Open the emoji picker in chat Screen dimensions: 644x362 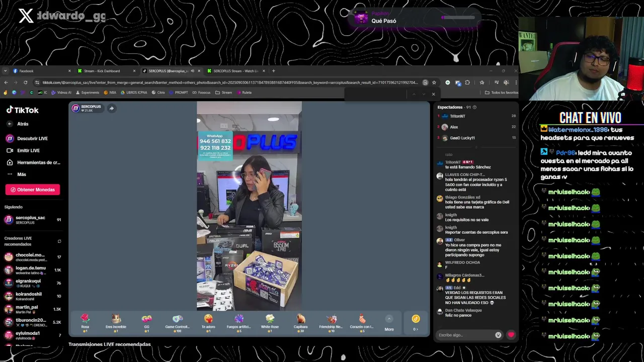pyautogui.click(x=498, y=335)
